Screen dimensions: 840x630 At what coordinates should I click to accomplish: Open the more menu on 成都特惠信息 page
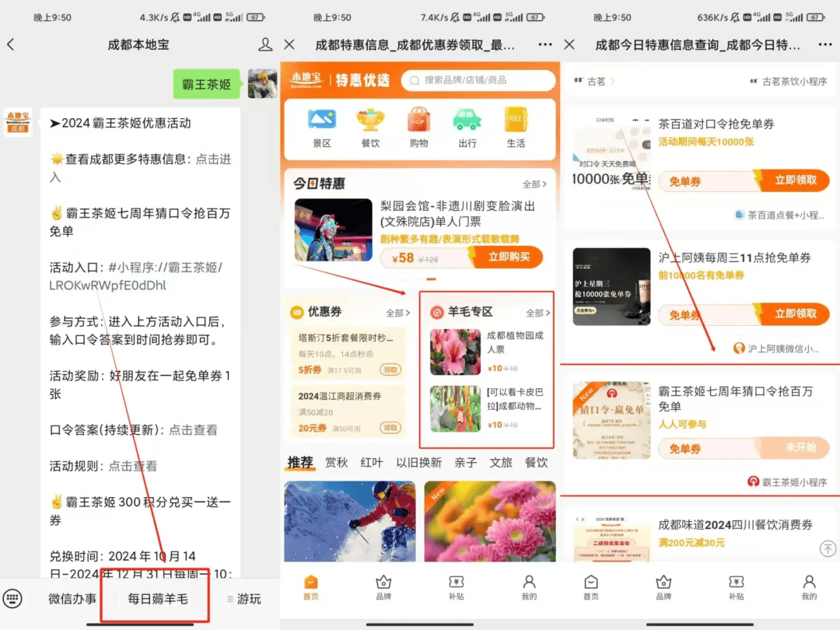(x=544, y=44)
